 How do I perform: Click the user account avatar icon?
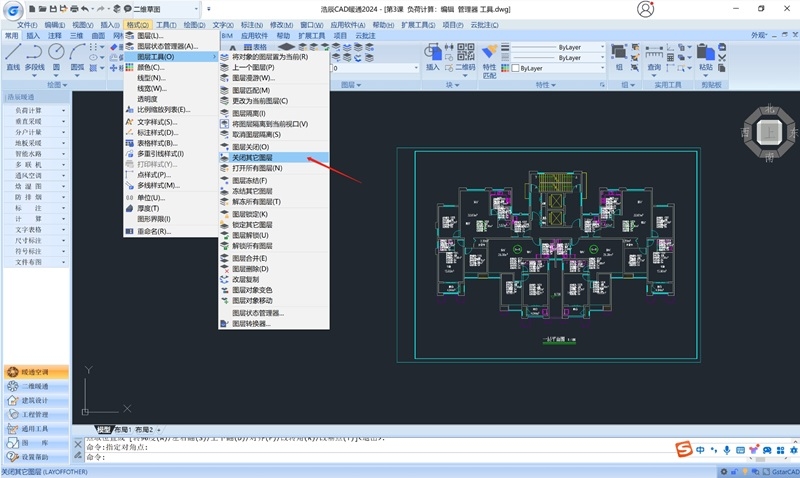point(645,9)
